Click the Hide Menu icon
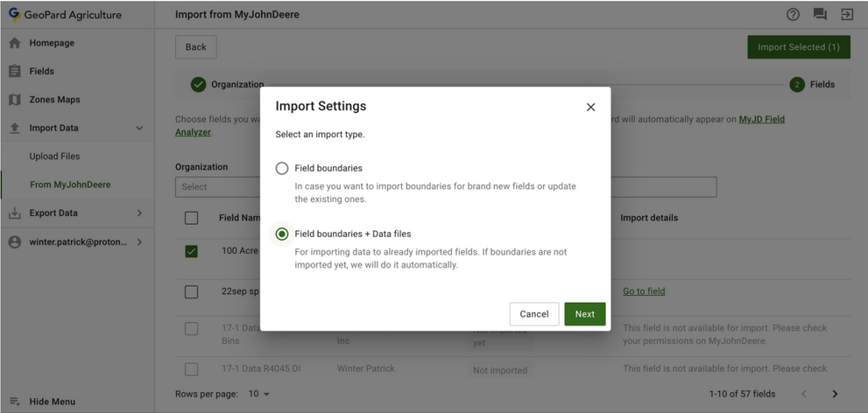This screenshot has width=868, height=413. pyautogui.click(x=14, y=402)
